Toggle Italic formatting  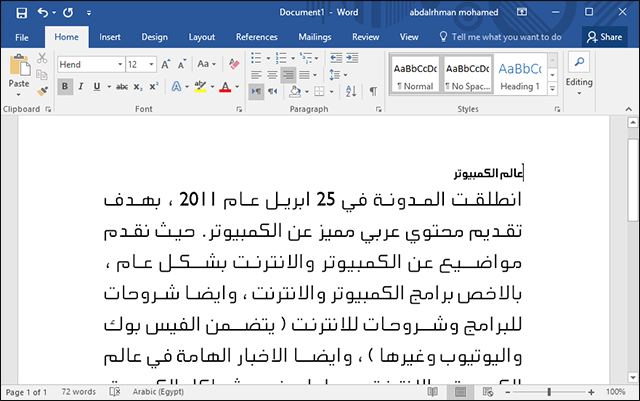(81, 87)
